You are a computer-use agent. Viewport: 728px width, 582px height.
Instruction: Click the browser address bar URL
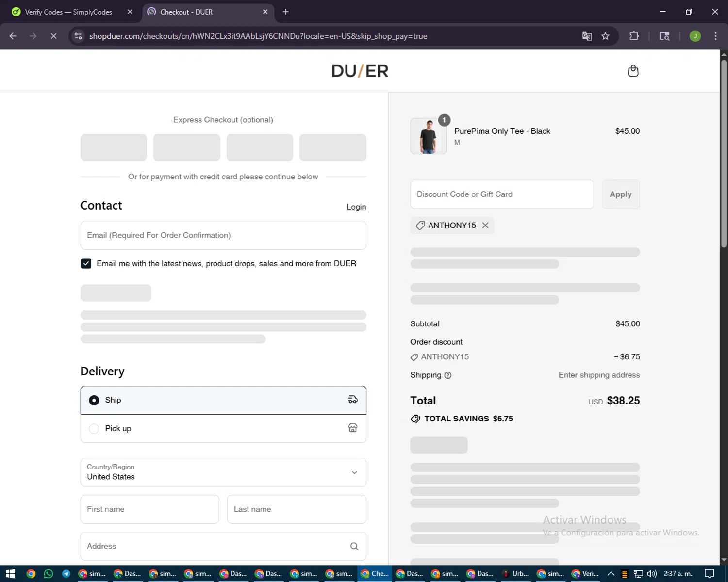[258, 36]
